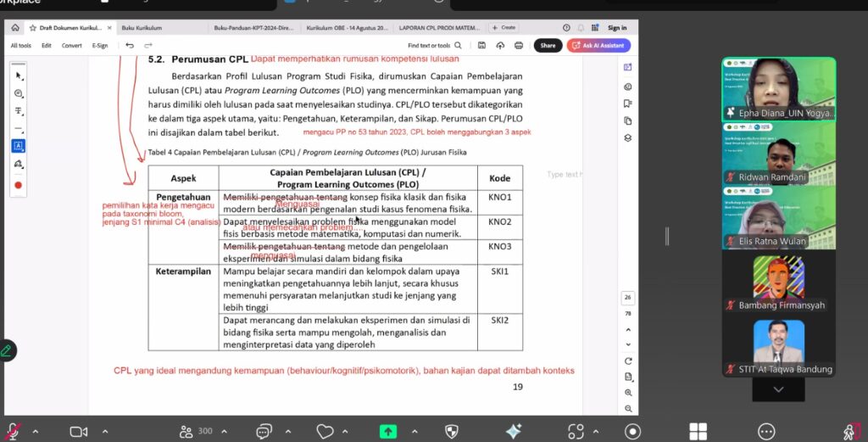Expand video options chevron

[105, 431]
